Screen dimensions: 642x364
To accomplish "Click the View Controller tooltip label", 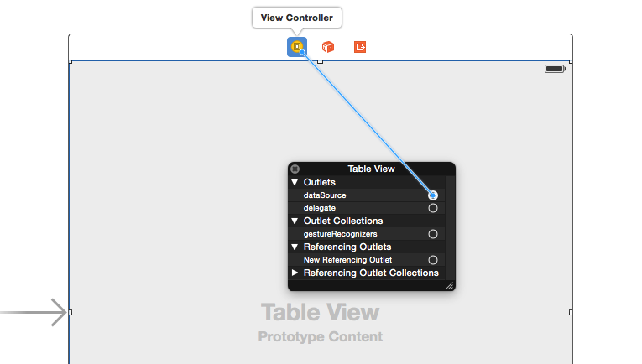I will point(297,18).
